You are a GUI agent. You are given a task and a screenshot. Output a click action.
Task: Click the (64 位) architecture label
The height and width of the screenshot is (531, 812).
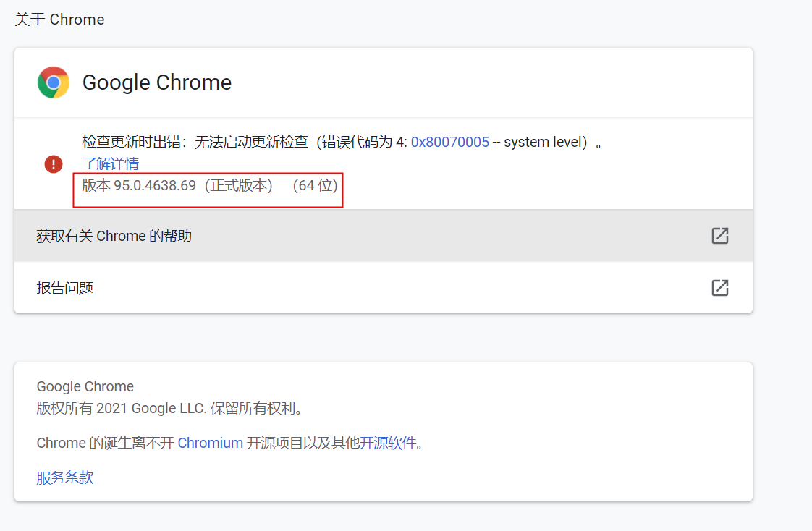tap(316, 185)
